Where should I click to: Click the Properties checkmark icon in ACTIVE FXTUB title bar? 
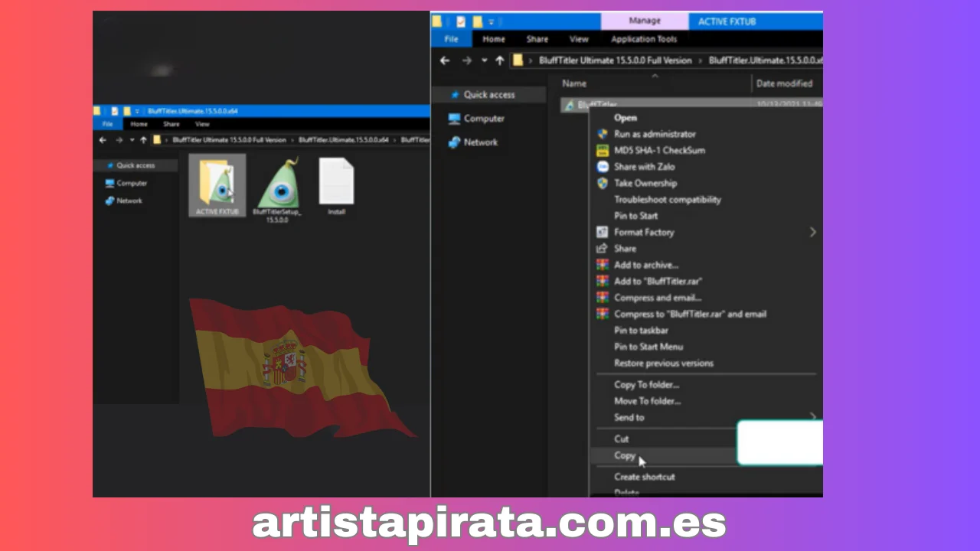click(x=461, y=21)
